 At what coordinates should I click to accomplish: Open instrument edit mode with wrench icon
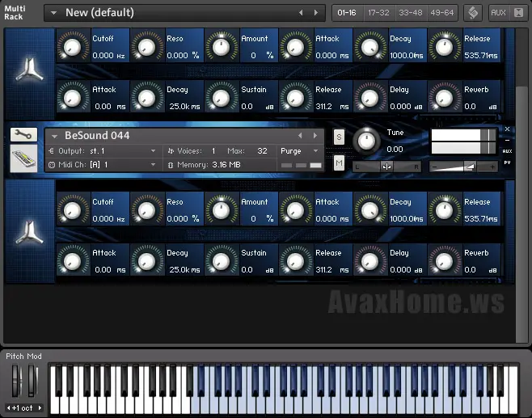pyautogui.click(x=23, y=135)
